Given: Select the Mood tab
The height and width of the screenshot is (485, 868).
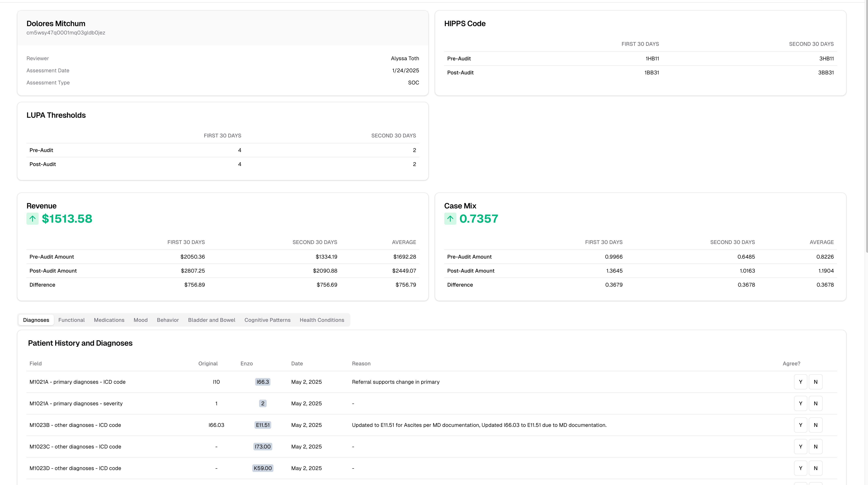Looking at the screenshot, I should [x=141, y=320].
